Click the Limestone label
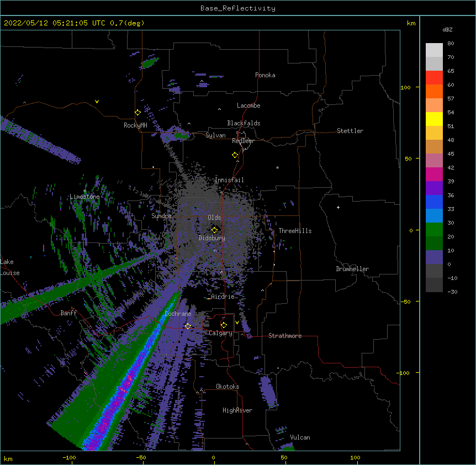 [84, 197]
